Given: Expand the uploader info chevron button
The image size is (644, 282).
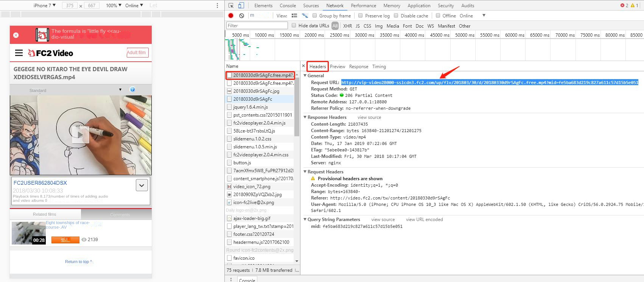Looking at the screenshot, I should 142,185.
